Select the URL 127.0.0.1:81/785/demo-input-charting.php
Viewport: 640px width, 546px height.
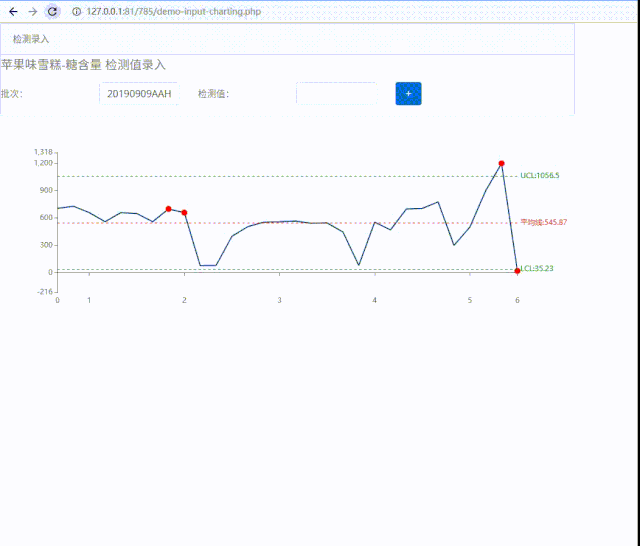174,11
